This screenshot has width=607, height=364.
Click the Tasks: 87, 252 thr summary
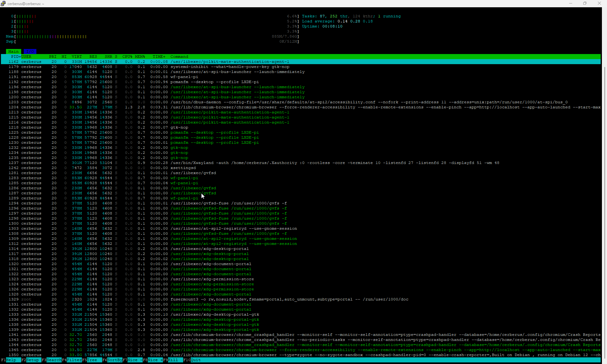351,16
